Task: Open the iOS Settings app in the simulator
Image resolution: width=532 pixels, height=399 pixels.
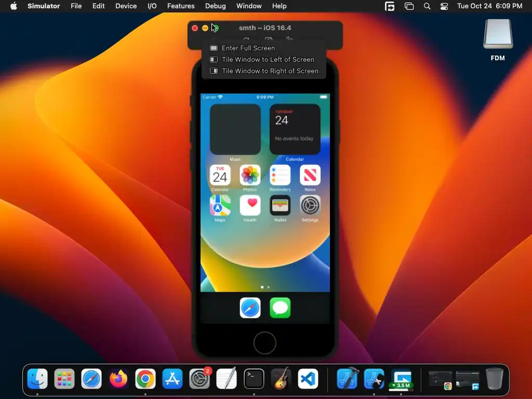Action: click(x=310, y=206)
